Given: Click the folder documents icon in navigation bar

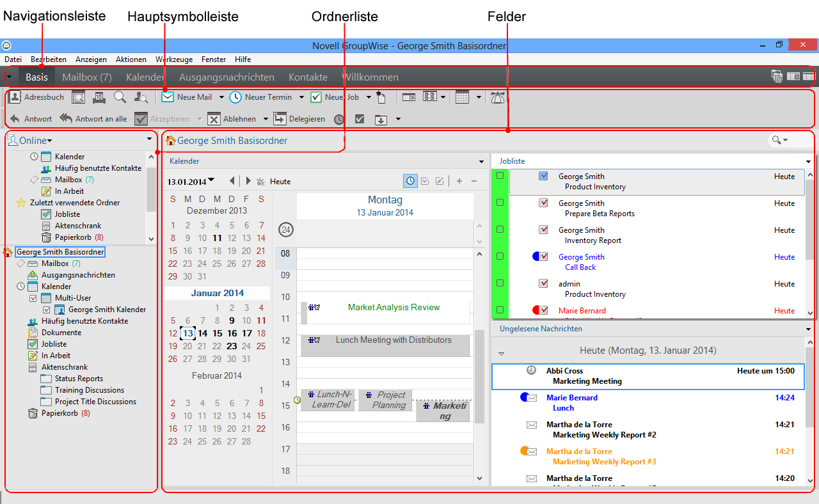Looking at the screenshot, I should pyautogui.click(x=777, y=77).
